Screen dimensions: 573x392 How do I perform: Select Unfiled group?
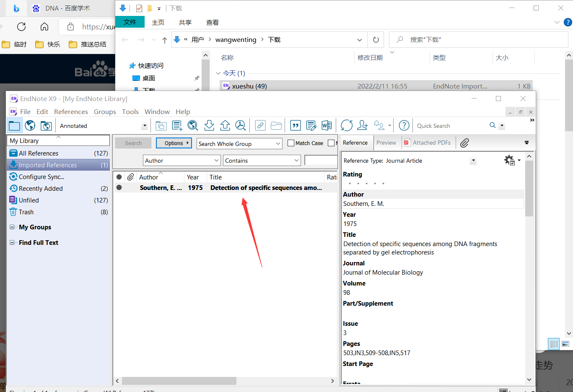pyautogui.click(x=59, y=200)
